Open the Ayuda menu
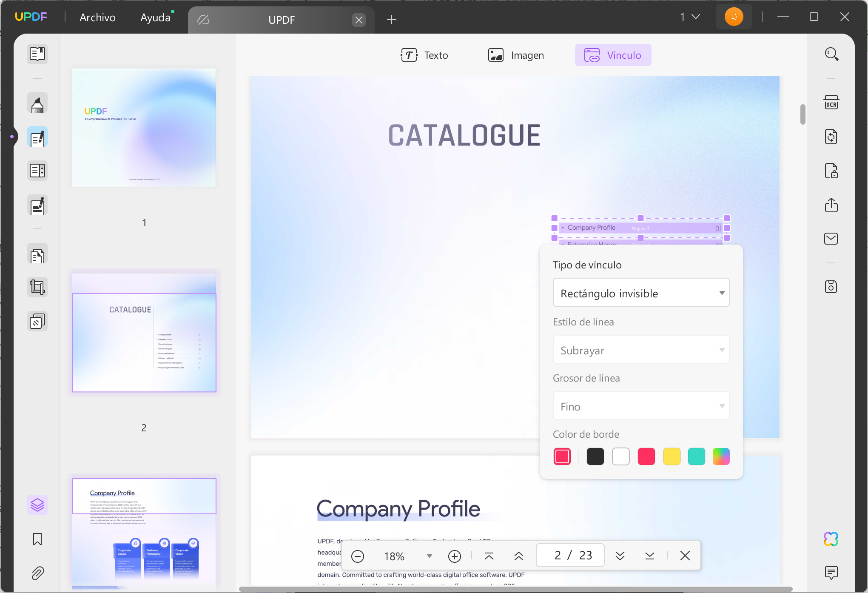The width and height of the screenshot is (868, 593). [155, 17]
